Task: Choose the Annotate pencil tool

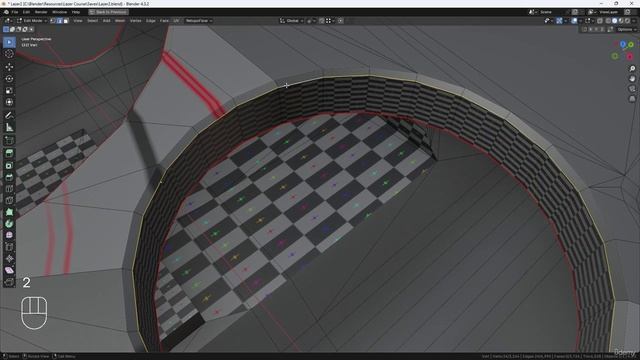Action: (9, 115)
